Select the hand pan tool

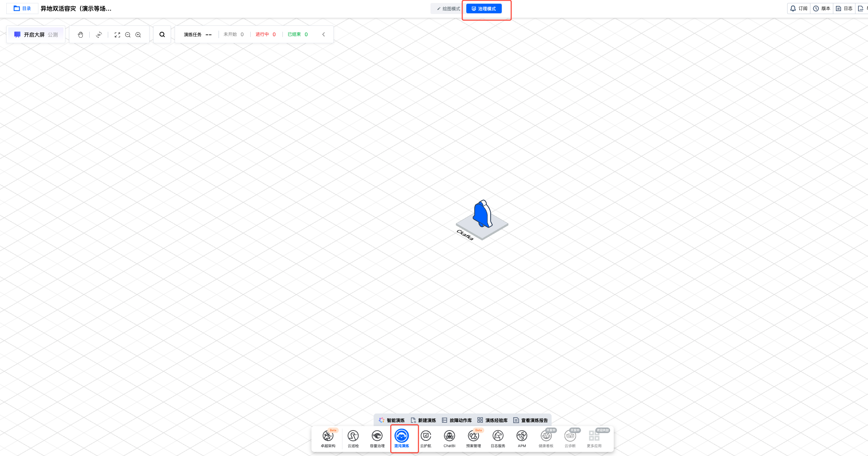point(80,35)
